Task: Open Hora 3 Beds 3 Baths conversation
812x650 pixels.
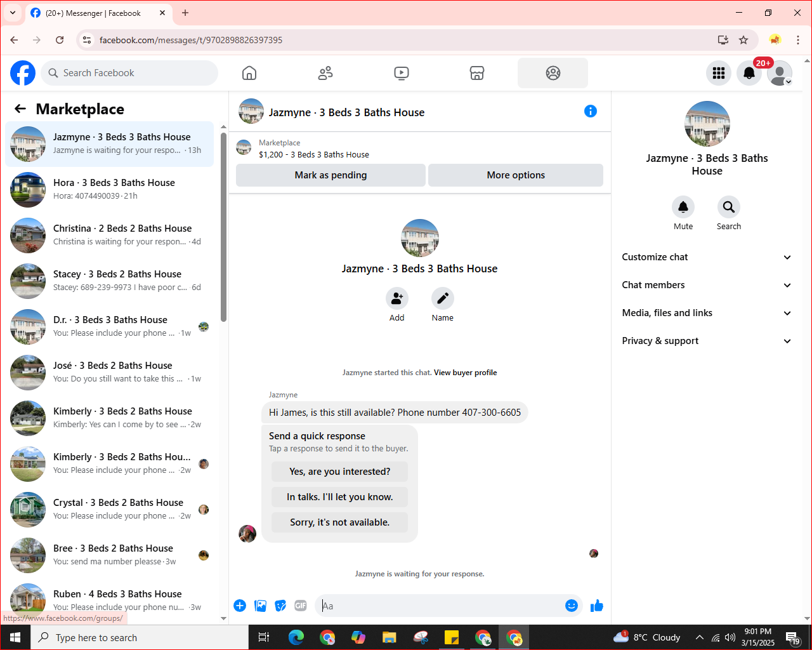Action: click(x=110, y=190)
